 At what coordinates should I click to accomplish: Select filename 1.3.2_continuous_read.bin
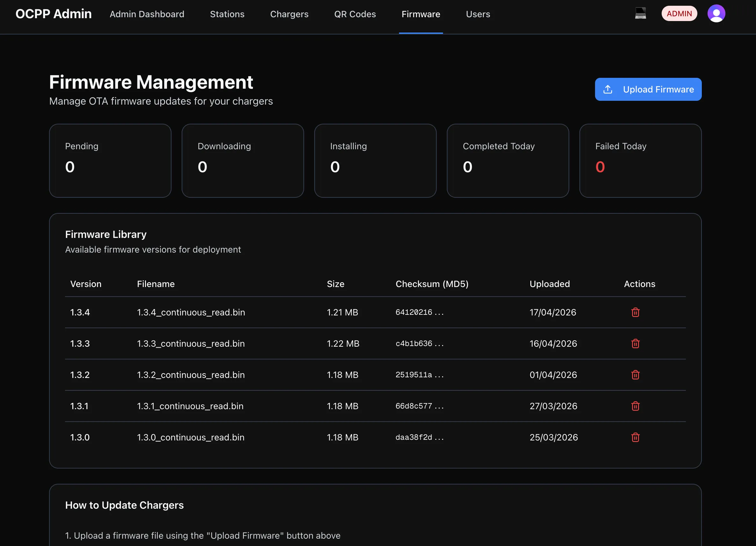191,375
